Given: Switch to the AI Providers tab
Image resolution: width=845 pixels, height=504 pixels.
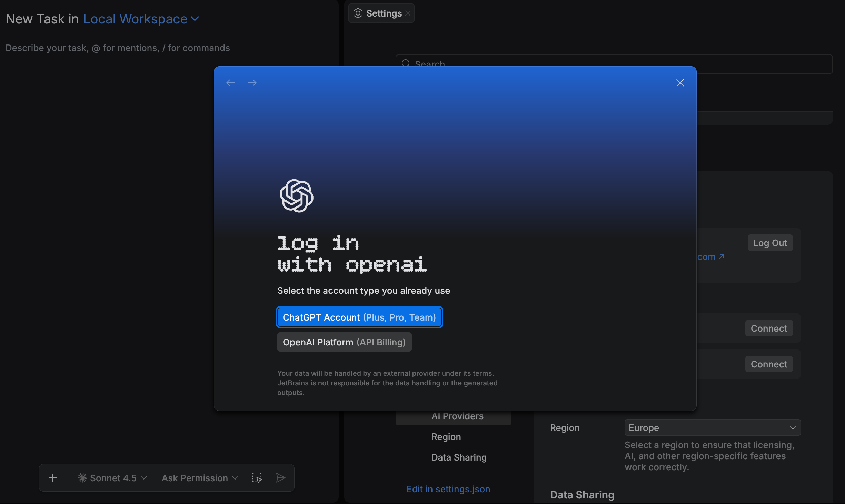Looking at the screenshot, I should (x=457, y=416).
